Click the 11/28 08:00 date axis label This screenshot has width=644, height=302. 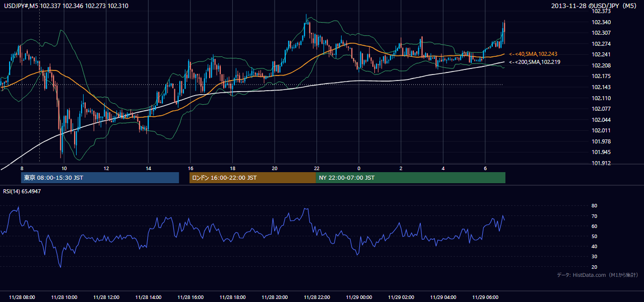click(x=22, y=297)
